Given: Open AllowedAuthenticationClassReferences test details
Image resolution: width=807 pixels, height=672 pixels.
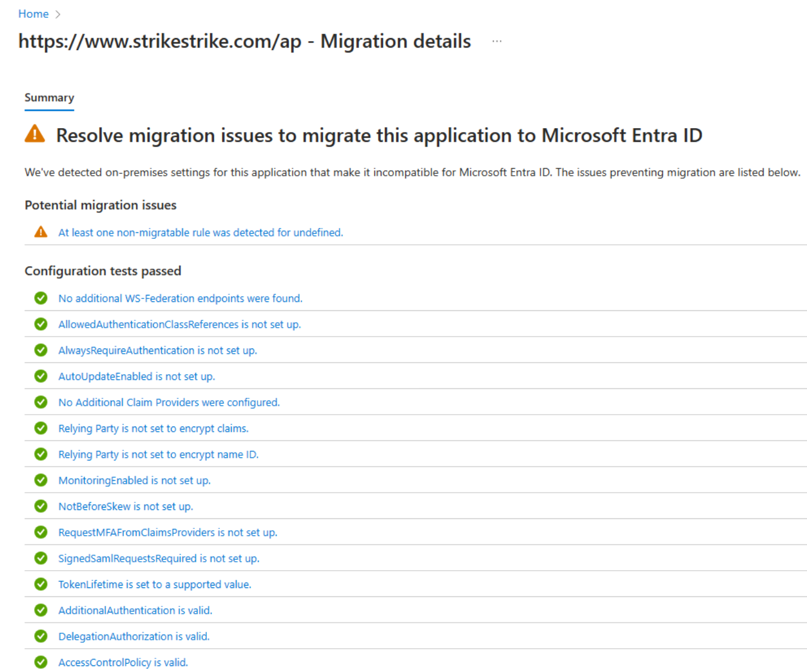Looking at the screenshot, I should (x=179, y=324).
